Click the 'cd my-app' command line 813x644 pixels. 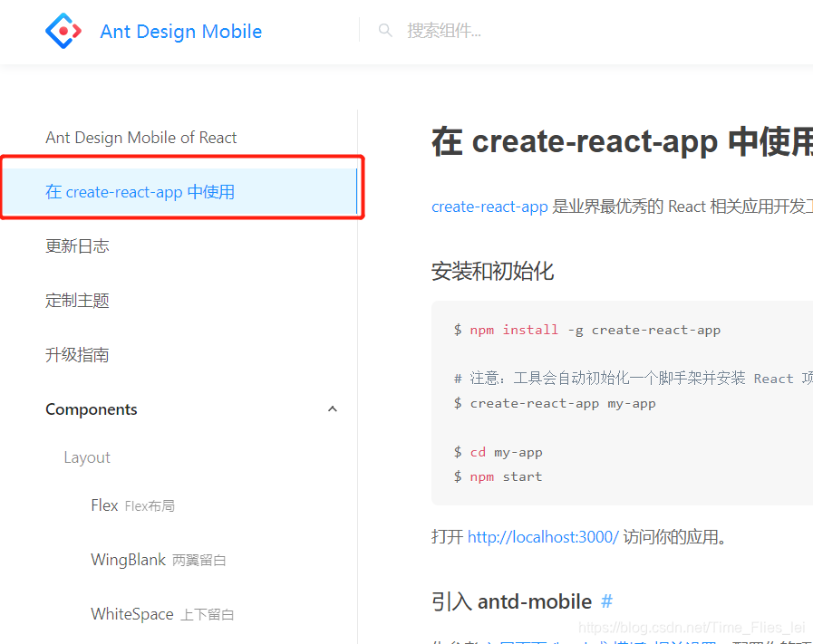click(x=498, y=452)
